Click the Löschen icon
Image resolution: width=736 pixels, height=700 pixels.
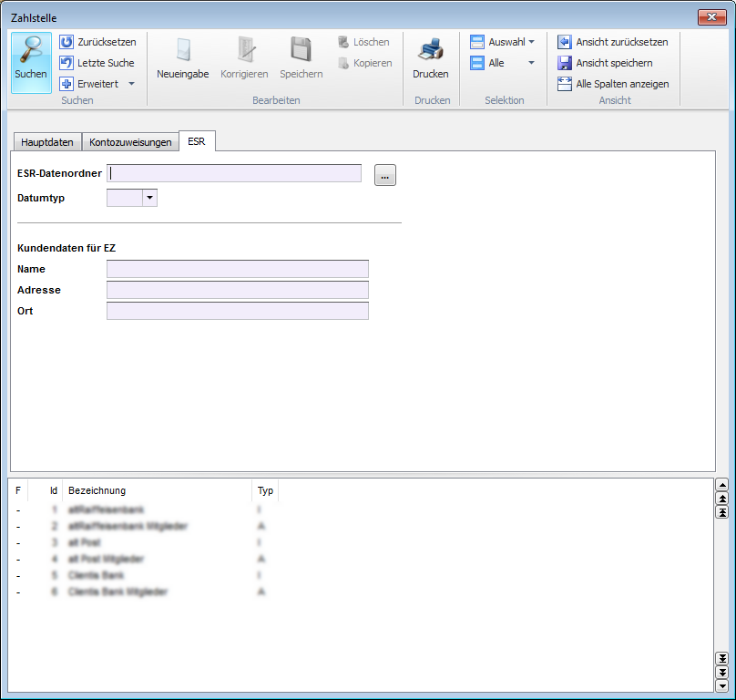(343, 42)
